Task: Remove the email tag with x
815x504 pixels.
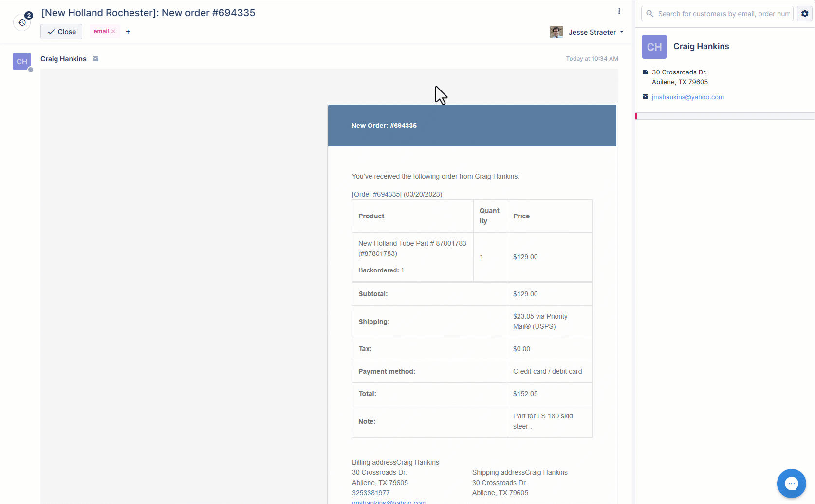Action: pos(113,31)
